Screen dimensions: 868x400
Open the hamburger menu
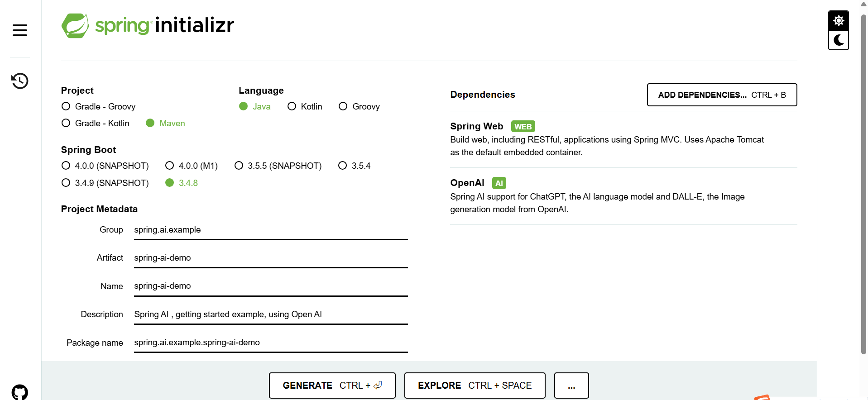20,30
